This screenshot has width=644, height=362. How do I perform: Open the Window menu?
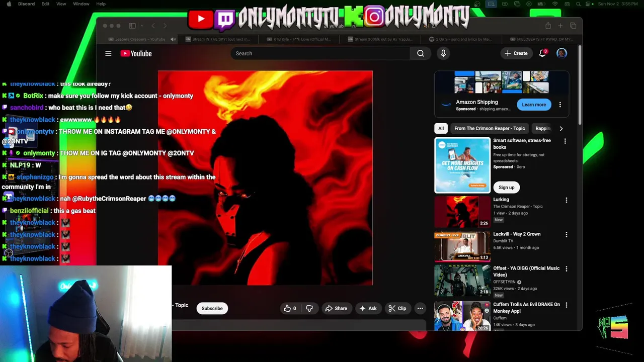coord(81,4)
